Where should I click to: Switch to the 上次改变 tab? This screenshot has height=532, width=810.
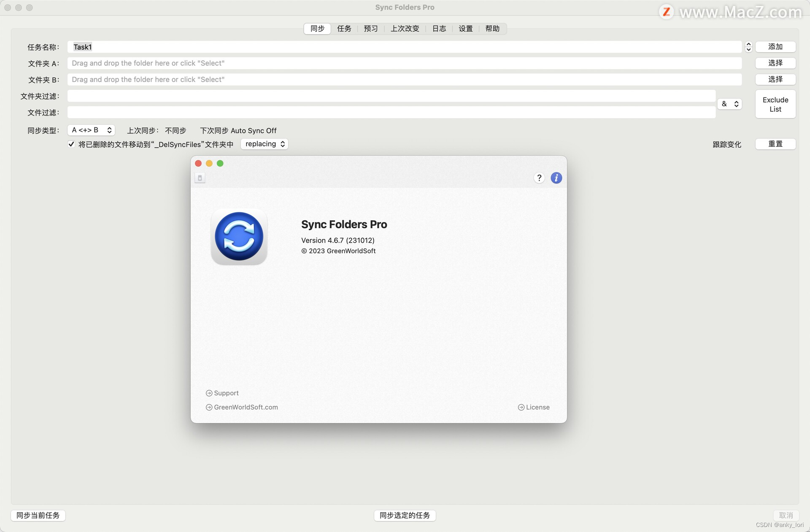[405, 29]
